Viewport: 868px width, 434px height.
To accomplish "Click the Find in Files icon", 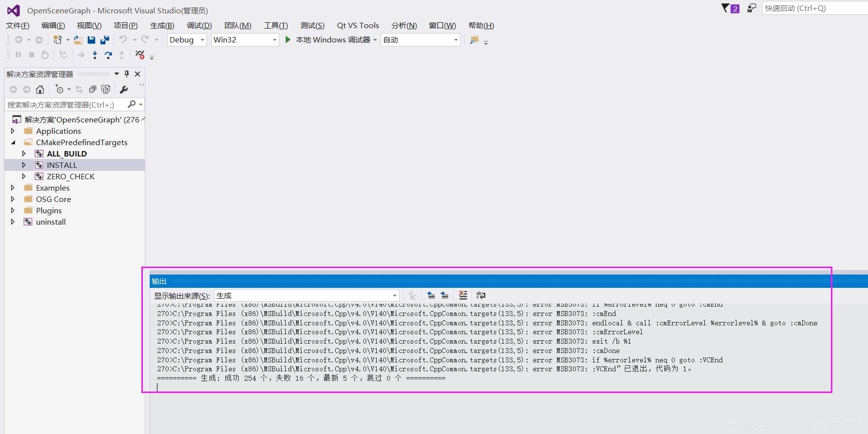I will click(x=474, y=40).
